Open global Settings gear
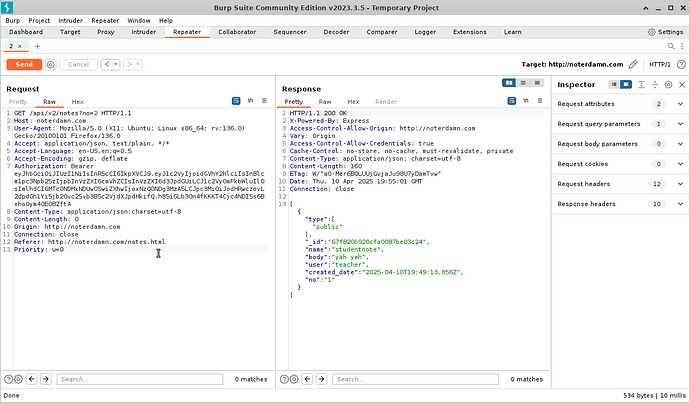Screen dimensions: 690x403 (652, 32)
